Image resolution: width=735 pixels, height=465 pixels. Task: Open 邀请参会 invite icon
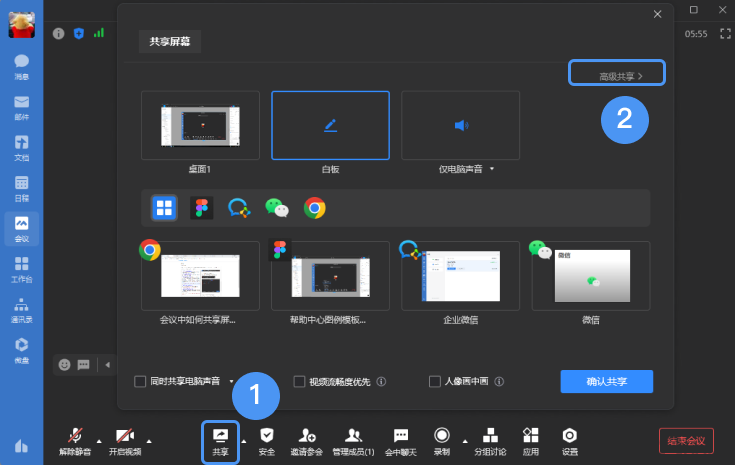307,436
